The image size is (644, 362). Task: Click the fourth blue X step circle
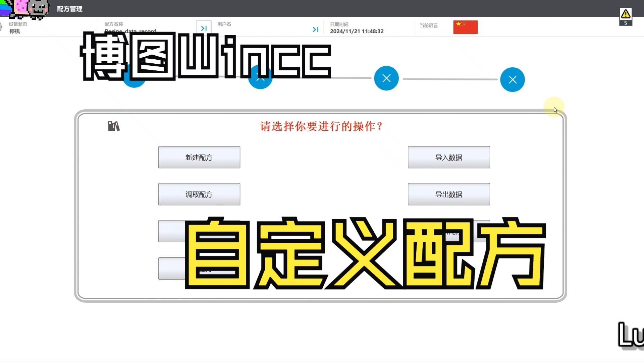(x=513, y=79)
